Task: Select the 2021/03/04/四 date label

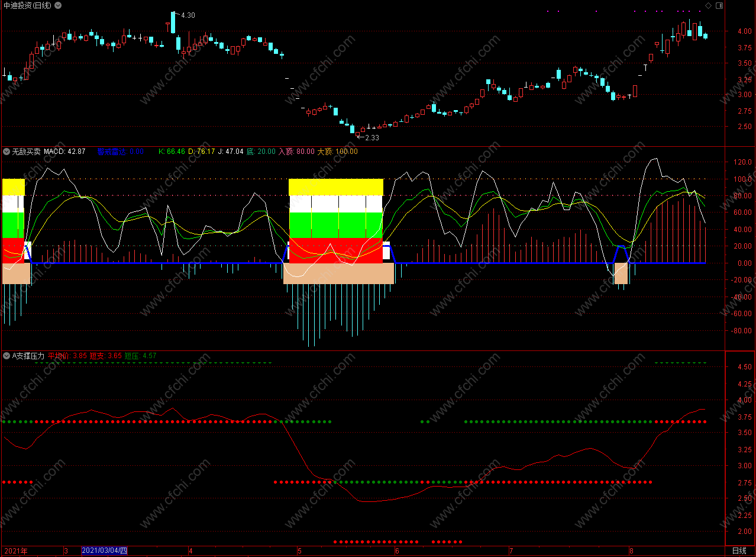Action: [x=105, y=551]
